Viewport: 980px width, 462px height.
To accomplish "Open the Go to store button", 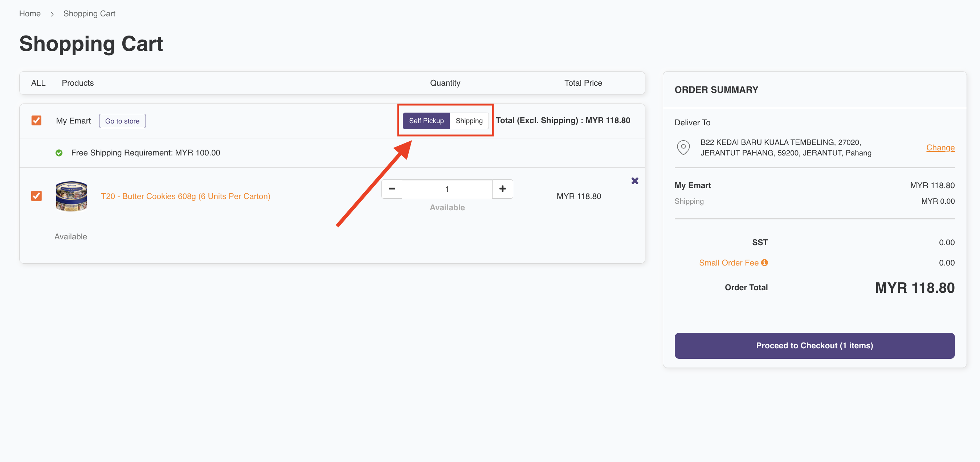I will click(x=122, y=121).
